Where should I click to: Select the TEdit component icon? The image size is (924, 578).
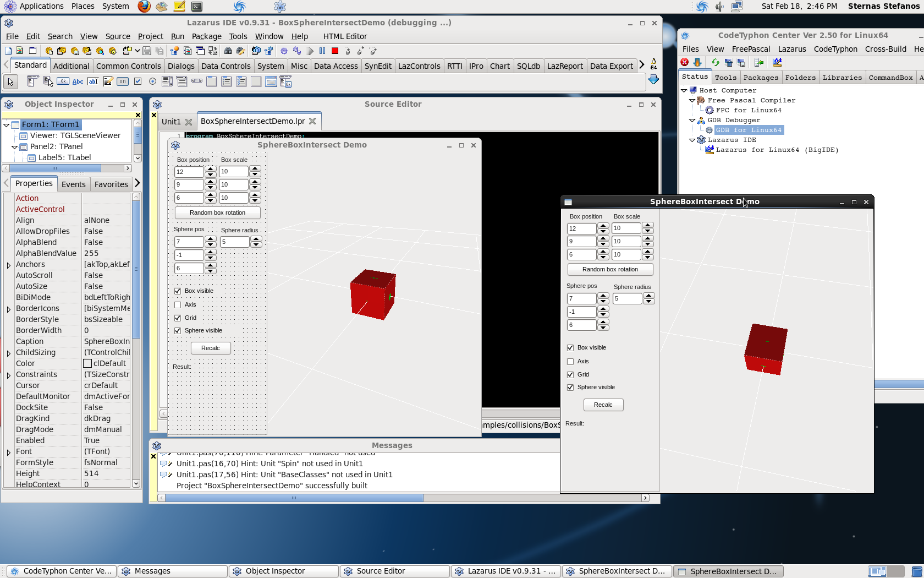tap(93, 81)
